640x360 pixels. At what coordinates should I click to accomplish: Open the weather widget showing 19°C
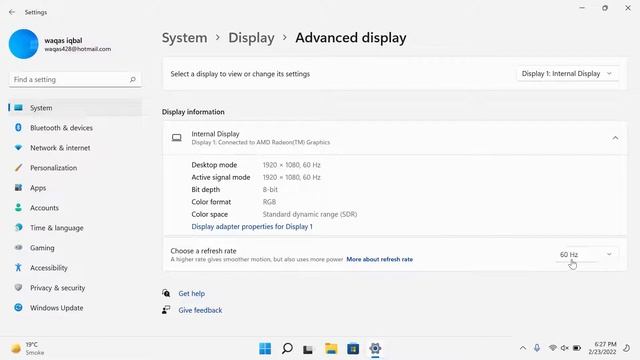(28, 349)
